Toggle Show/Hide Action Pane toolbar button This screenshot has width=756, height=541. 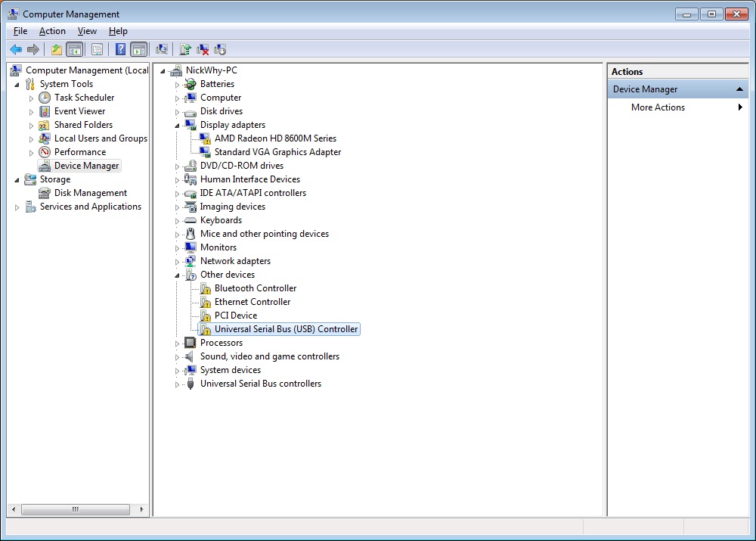coord(138,50)
